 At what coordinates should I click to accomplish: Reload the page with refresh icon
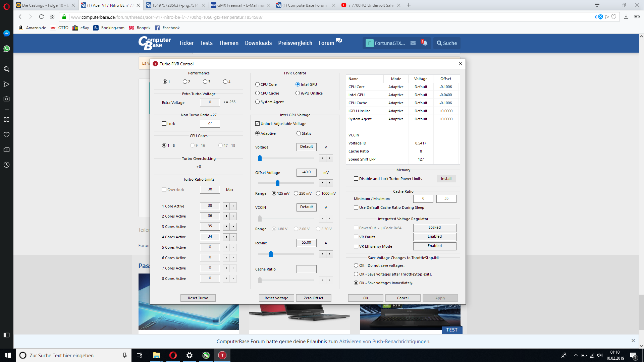(41, 17)
